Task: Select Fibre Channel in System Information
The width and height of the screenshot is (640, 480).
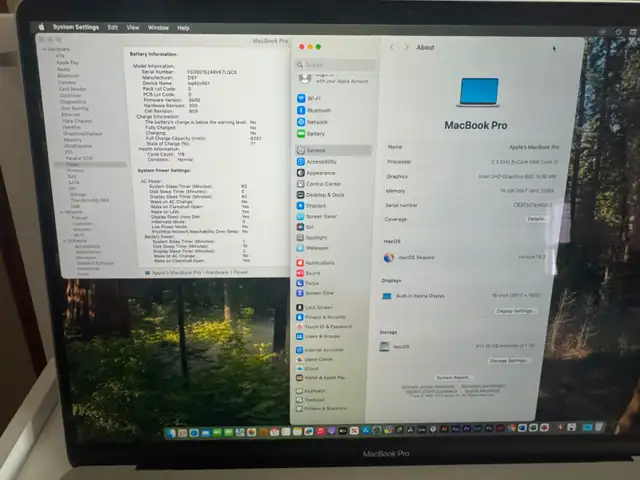Action: pos(77,121)
